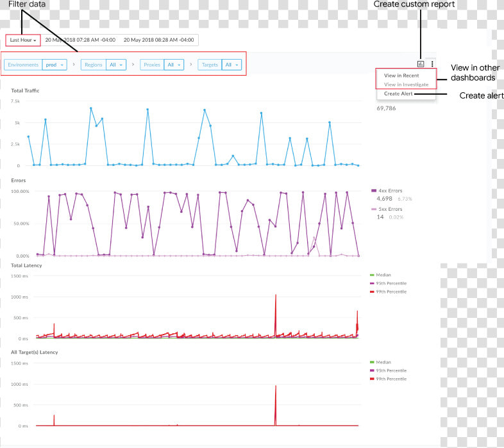
Task: Click the 69,786 total traffic value
Action: tap(386, 108)
